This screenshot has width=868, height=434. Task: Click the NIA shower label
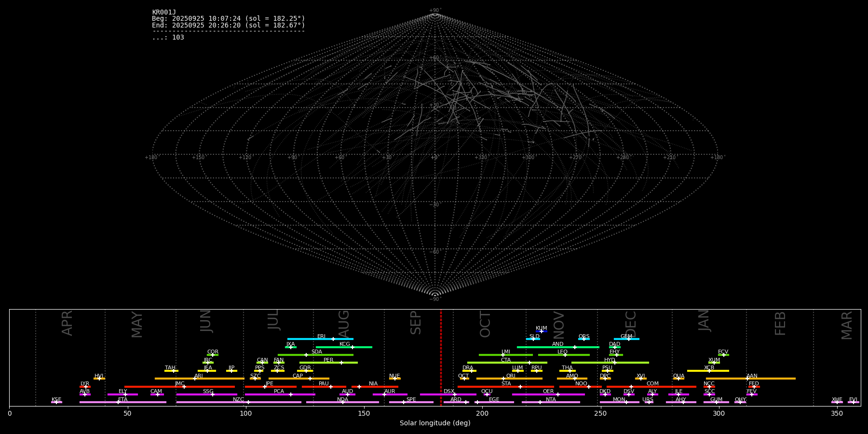373,384
